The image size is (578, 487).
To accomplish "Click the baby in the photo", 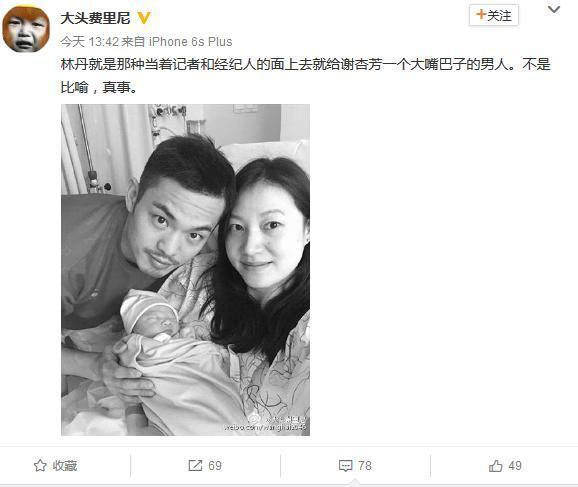I will coord(151,315).
